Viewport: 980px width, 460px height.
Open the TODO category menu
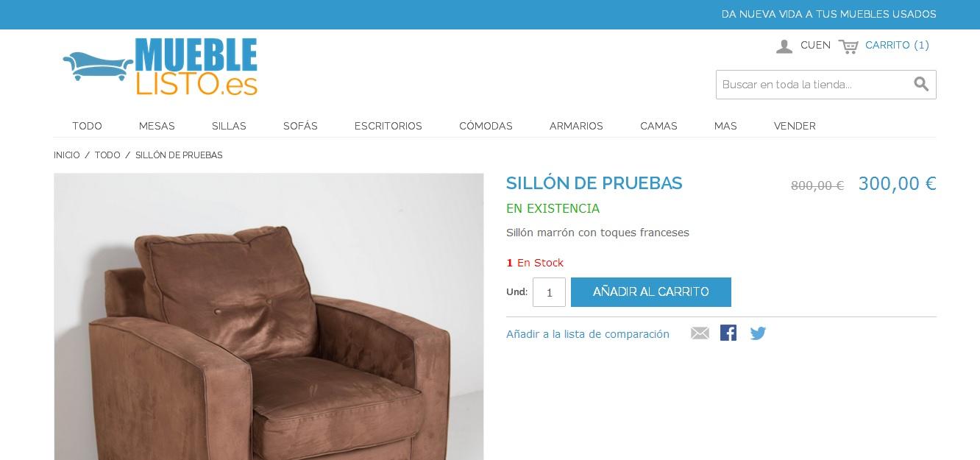pos(87,126)
